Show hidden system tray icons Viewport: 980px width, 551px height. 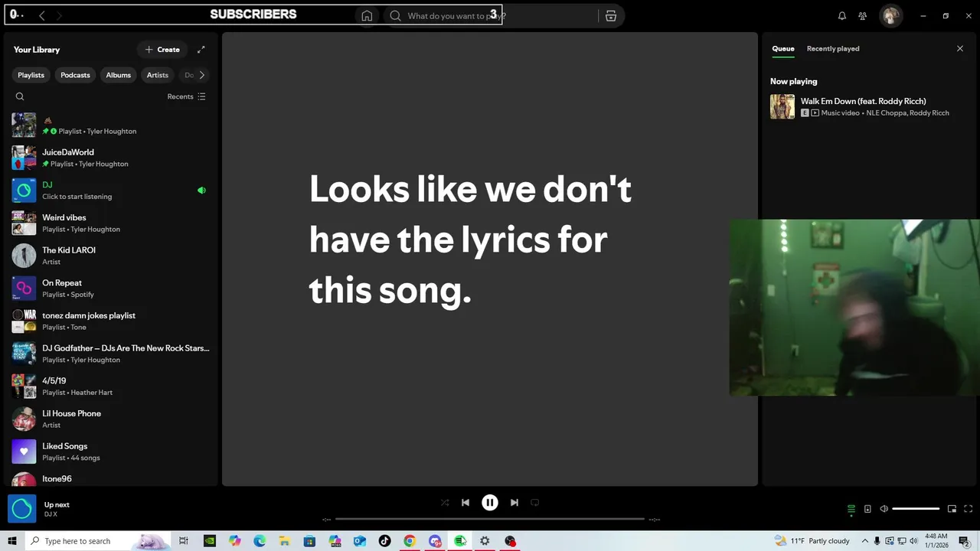[865, 541]
